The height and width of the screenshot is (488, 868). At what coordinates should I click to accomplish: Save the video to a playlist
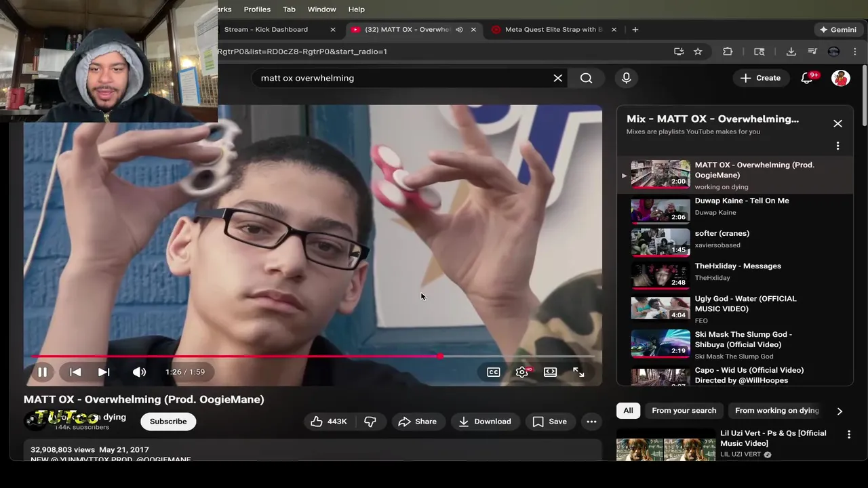550,422
